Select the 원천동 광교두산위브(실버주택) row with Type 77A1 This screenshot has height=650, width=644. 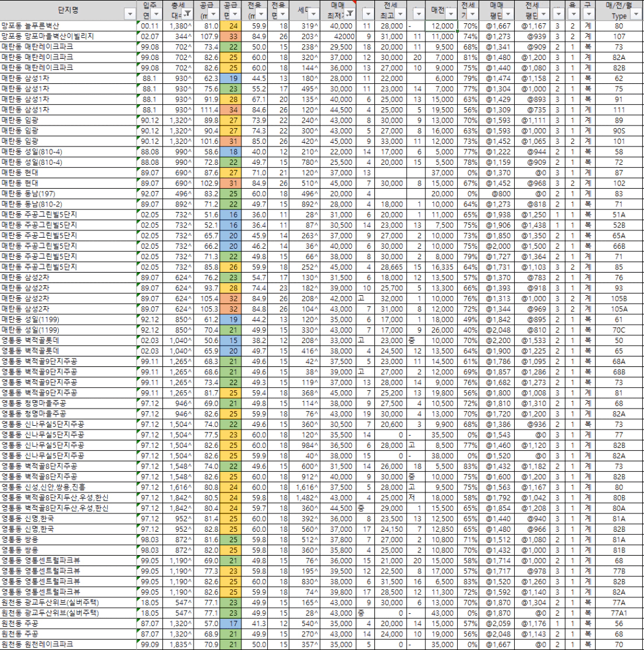(x=68, y=613)
